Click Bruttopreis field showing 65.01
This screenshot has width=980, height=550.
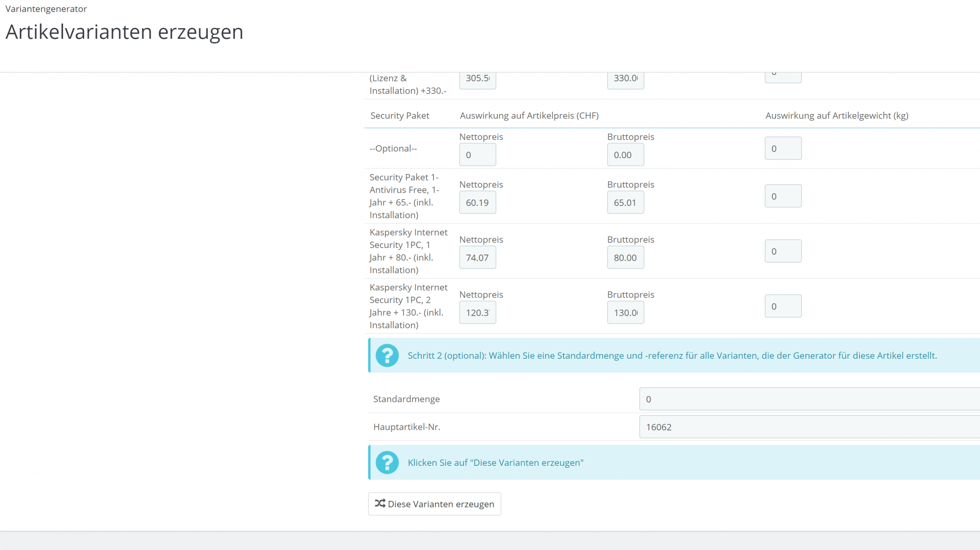pos(625,202)
